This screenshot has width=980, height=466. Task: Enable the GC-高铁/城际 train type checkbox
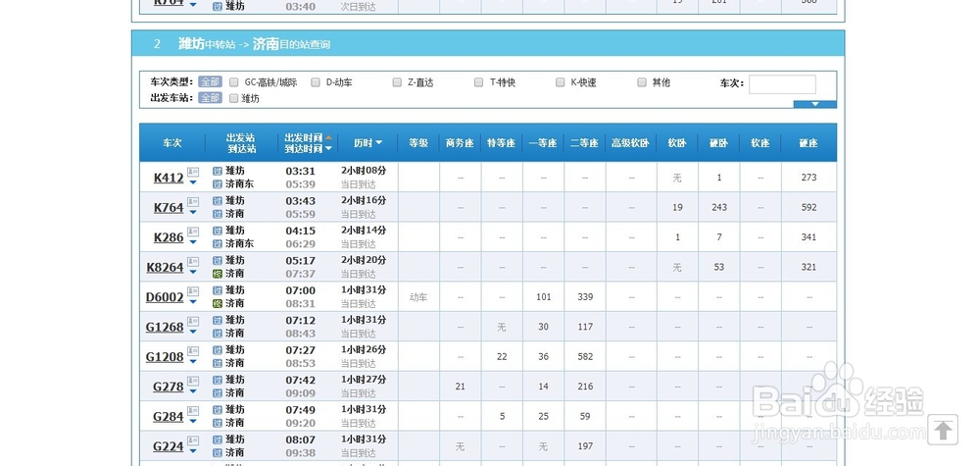234,82
